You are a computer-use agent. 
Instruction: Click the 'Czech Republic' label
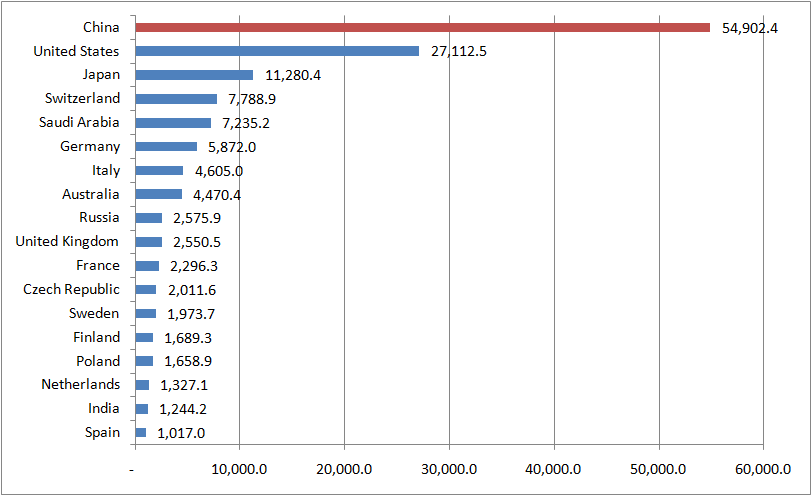click(71, 289)
